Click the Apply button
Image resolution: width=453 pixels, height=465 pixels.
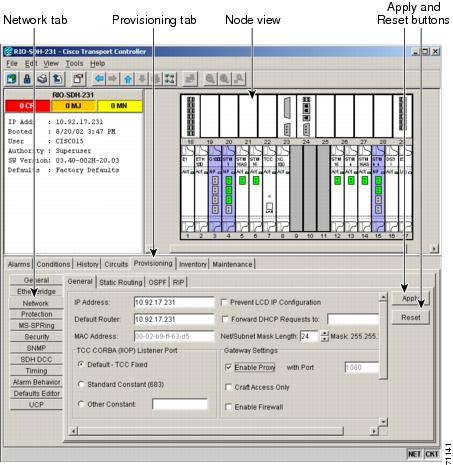[411, 298]
